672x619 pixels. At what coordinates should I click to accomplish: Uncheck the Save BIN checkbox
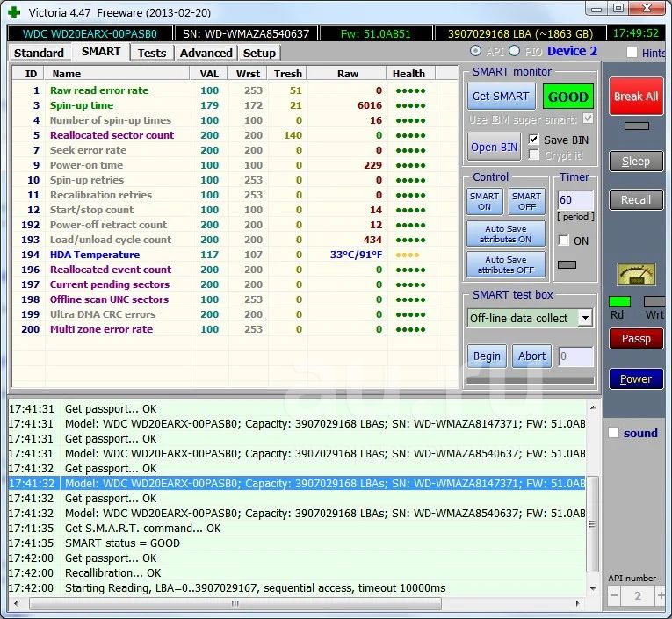click(533, 140)
